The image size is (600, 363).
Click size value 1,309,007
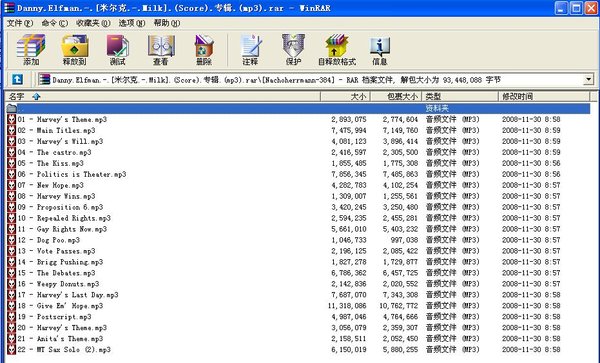[349, 196]
